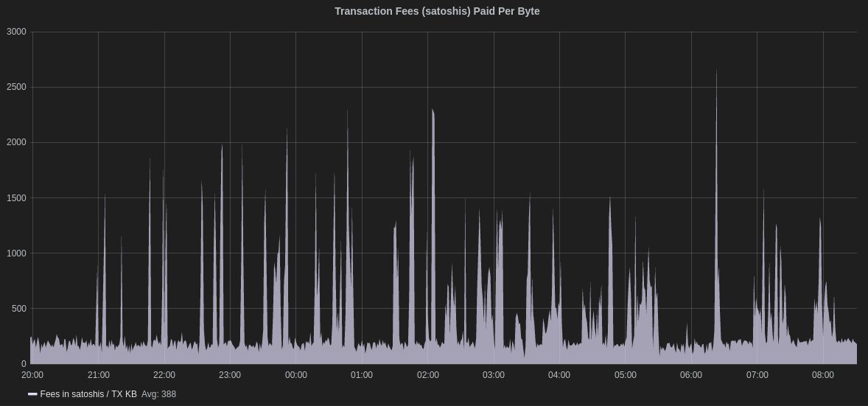This screenshot has height=406, width=868.
Task: Click the 04:00 time axis label
Action: pos(559,375)
